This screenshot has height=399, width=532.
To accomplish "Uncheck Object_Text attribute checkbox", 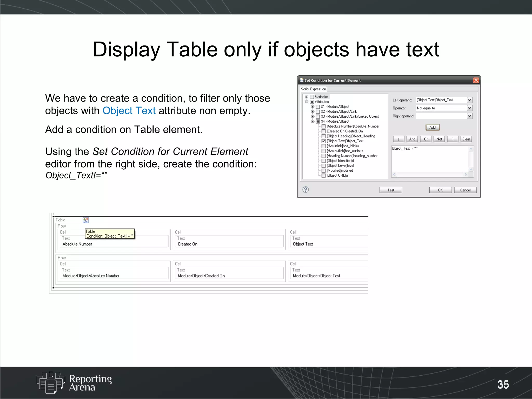I will tap(324, 141).
